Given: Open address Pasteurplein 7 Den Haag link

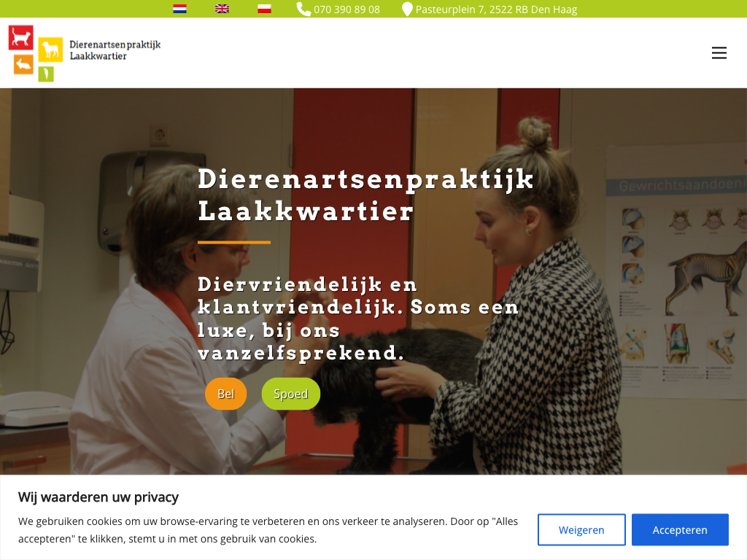Looking at the screenshot, I should tap(496, 9).
